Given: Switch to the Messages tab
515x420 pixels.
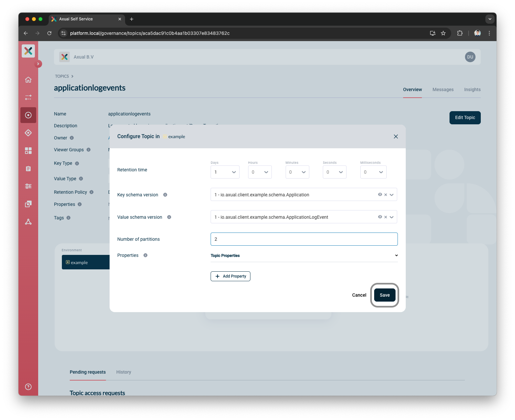Looking at the screenshot, I should point(443,89).
